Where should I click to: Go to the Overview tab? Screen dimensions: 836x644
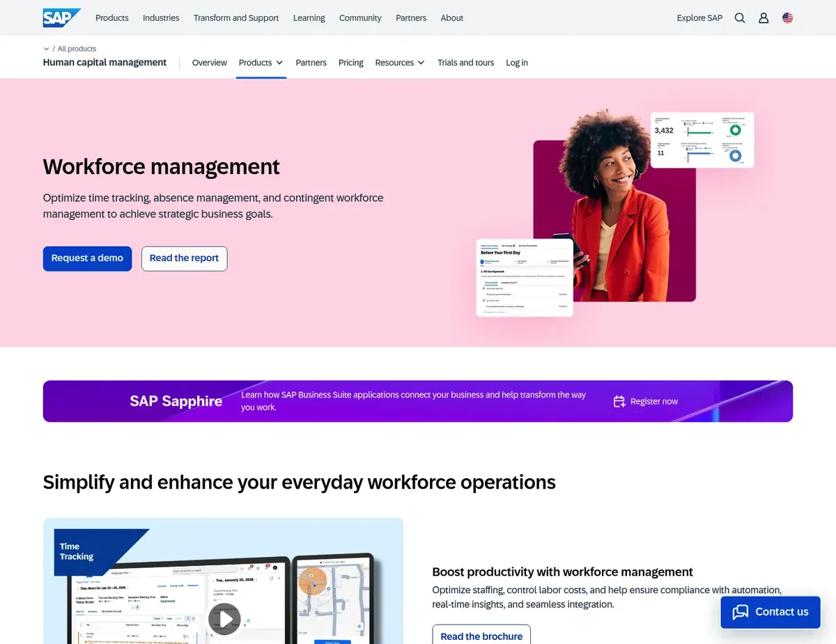[x=210, y=63]
